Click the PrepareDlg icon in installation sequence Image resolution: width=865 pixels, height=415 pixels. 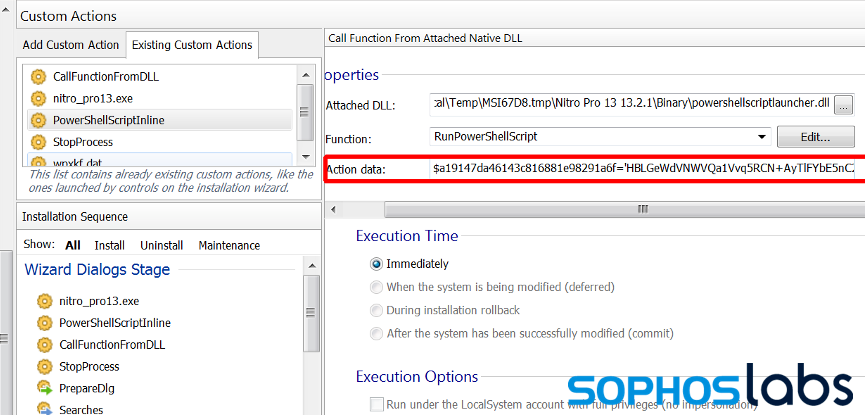[44, 388]
